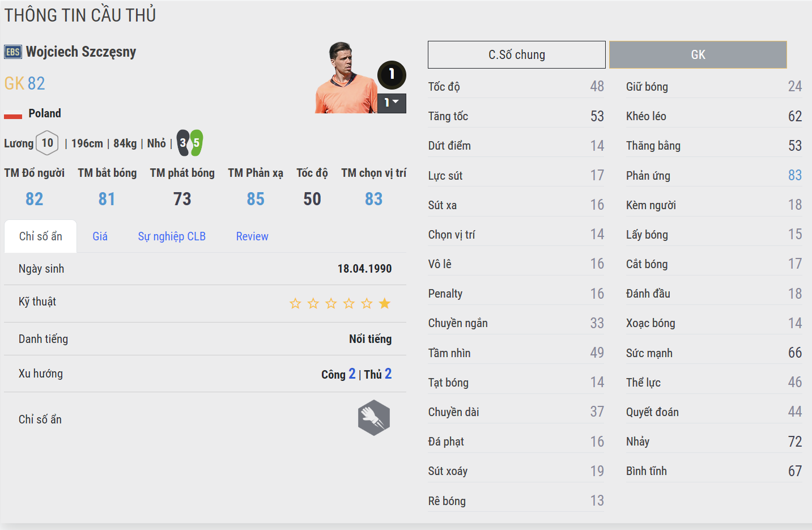Open the Sự nghiệp CLB tab
Screen dimensions: 812x530
pyautogui.click(x=172, y=236)
